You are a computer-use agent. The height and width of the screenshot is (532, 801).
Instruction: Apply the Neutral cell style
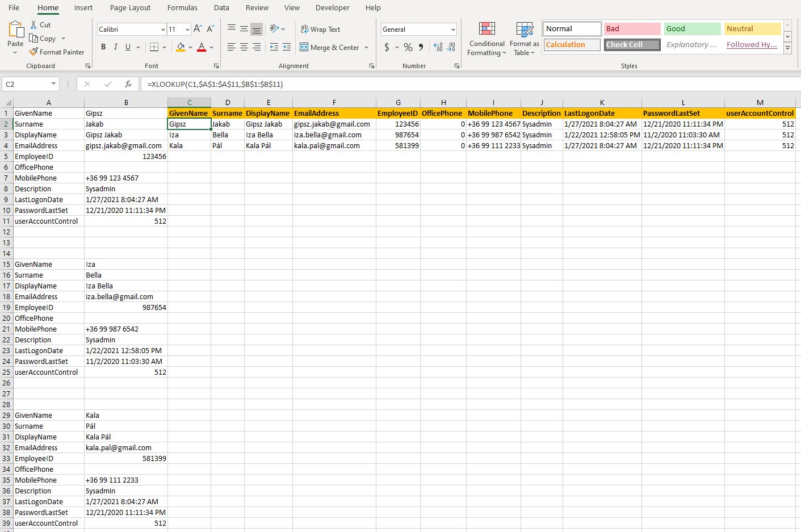click(753, 29)
